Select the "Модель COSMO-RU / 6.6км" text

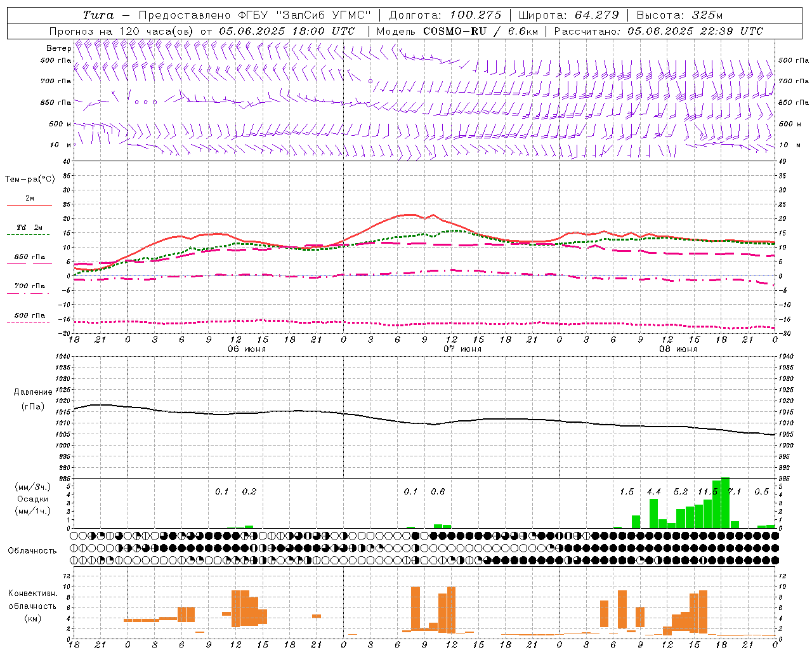point(457,31)
